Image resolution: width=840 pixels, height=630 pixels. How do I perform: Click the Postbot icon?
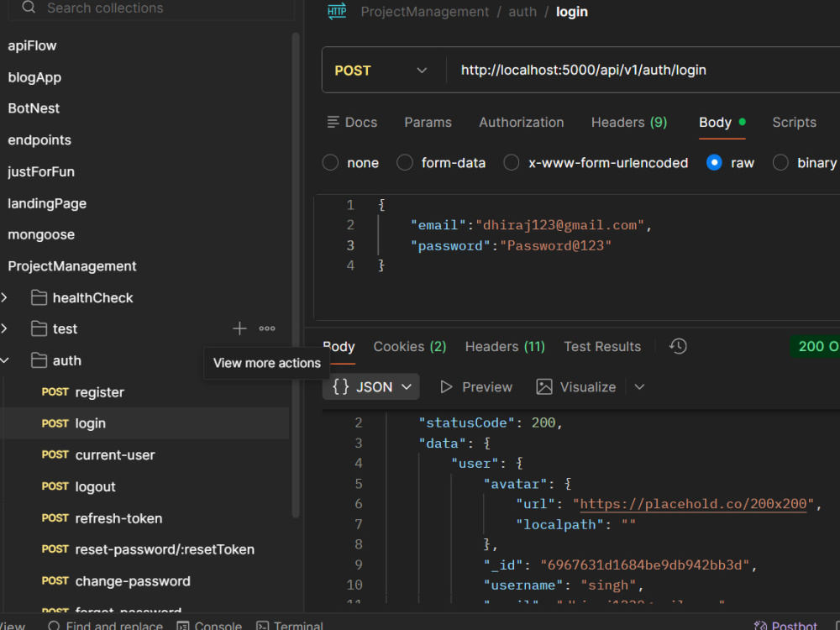click(x=760, y=626)
